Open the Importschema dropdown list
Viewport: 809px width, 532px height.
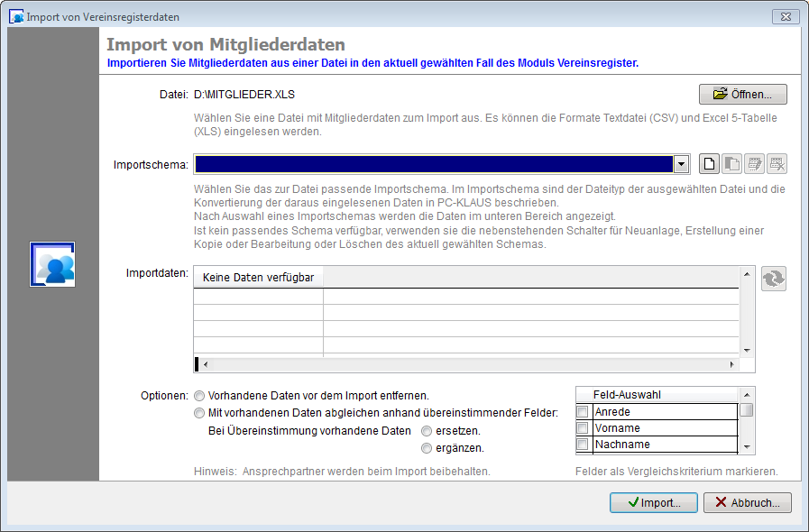click(x=682, y=164)
